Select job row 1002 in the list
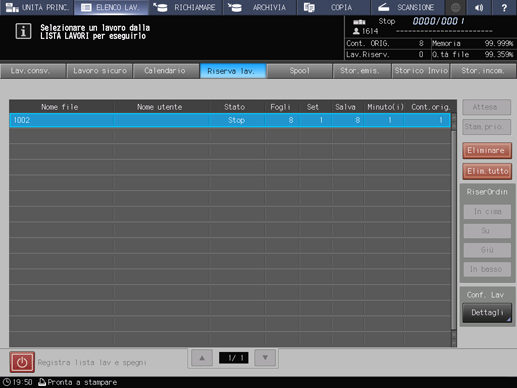The image size is (517, 388). 230,120
